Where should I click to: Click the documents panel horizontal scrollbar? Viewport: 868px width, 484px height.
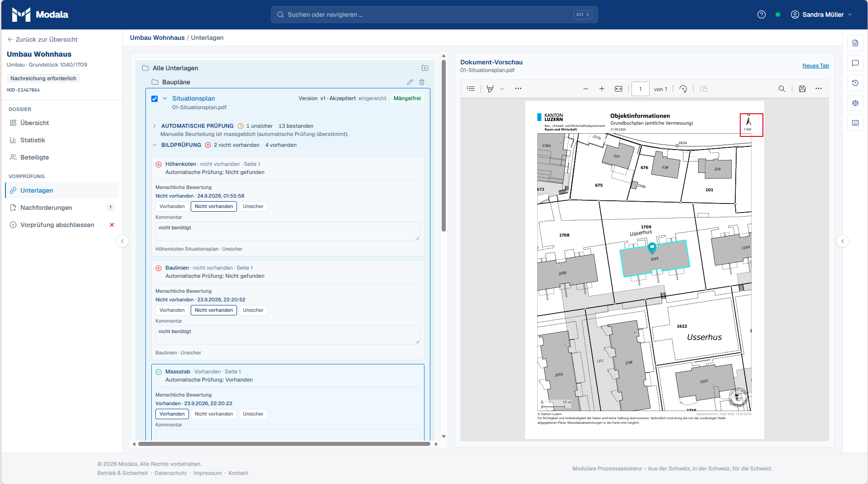point(284,444)
